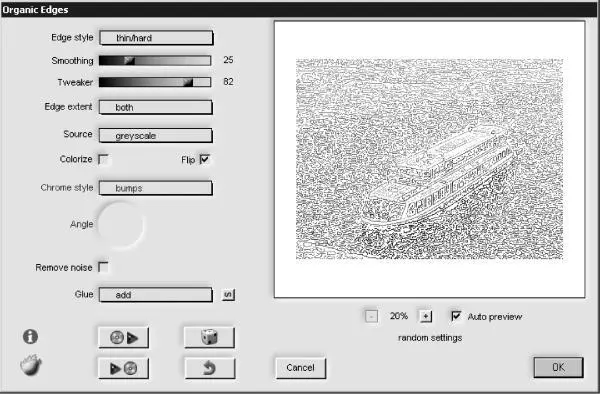Viewport: 600px width, 394px height.
Task: Enable the Remove noise checkbox
Action: (103, 267)
